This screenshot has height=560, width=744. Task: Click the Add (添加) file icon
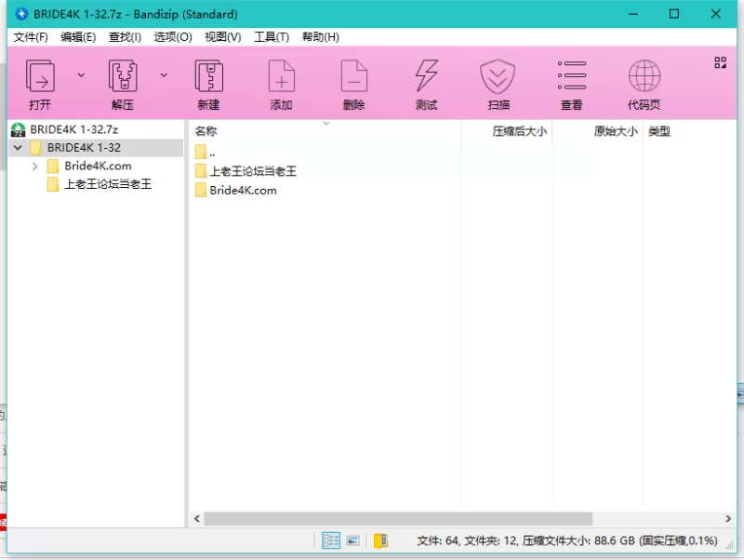tap(282, 76)
